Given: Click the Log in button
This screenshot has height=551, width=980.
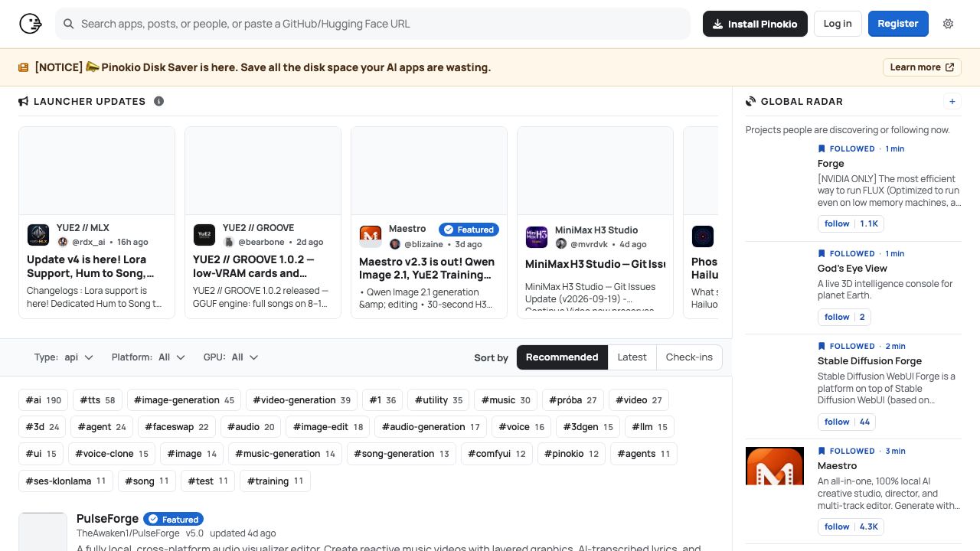Looking at the screenshot, I should click(x=838, y=24).
